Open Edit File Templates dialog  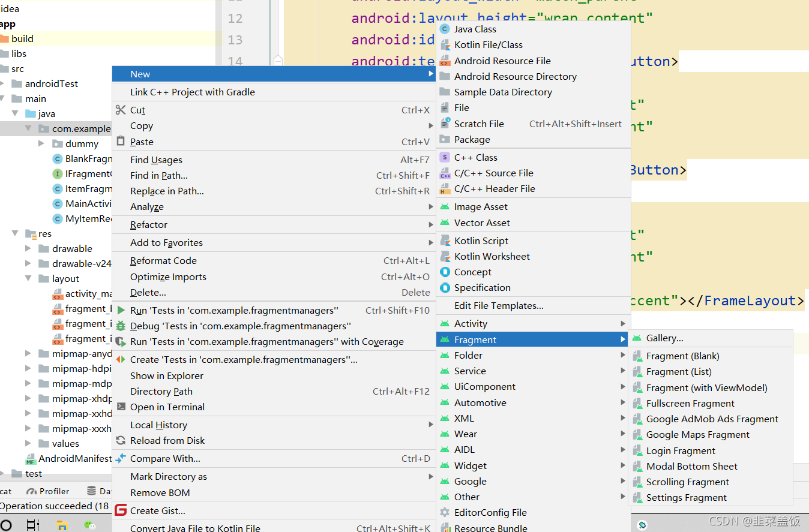[499, 305]
